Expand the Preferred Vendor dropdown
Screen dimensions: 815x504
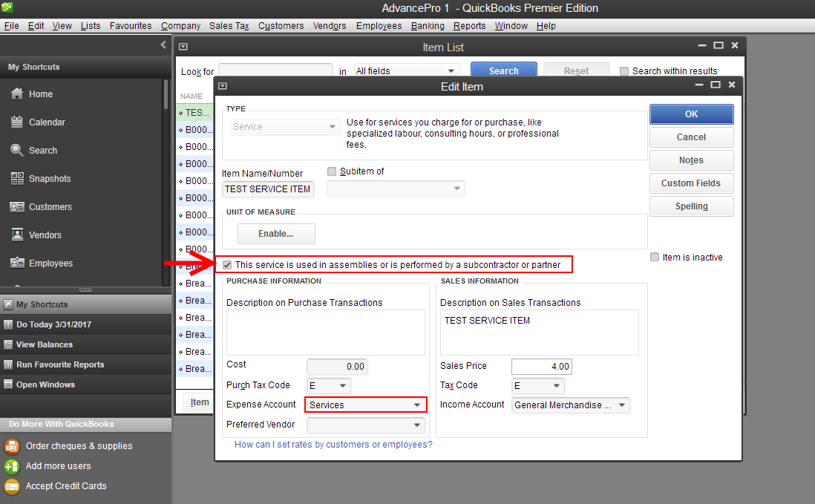416,425
